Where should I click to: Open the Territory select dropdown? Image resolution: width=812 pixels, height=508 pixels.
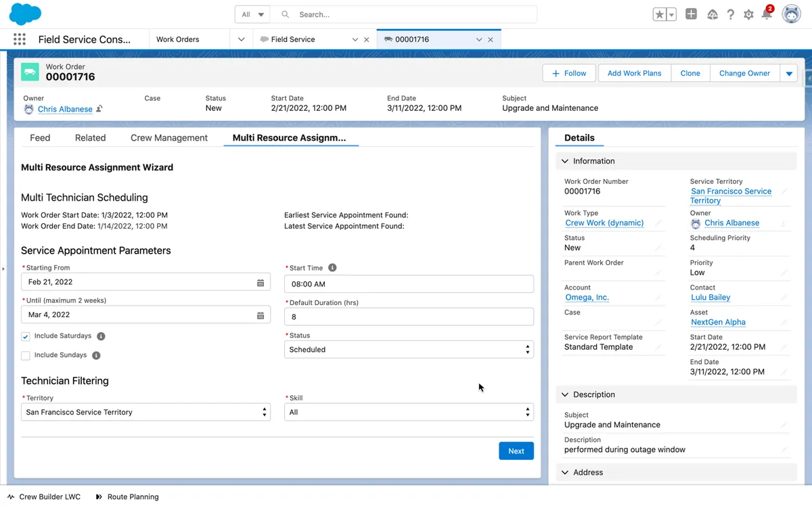coord(145,412)
